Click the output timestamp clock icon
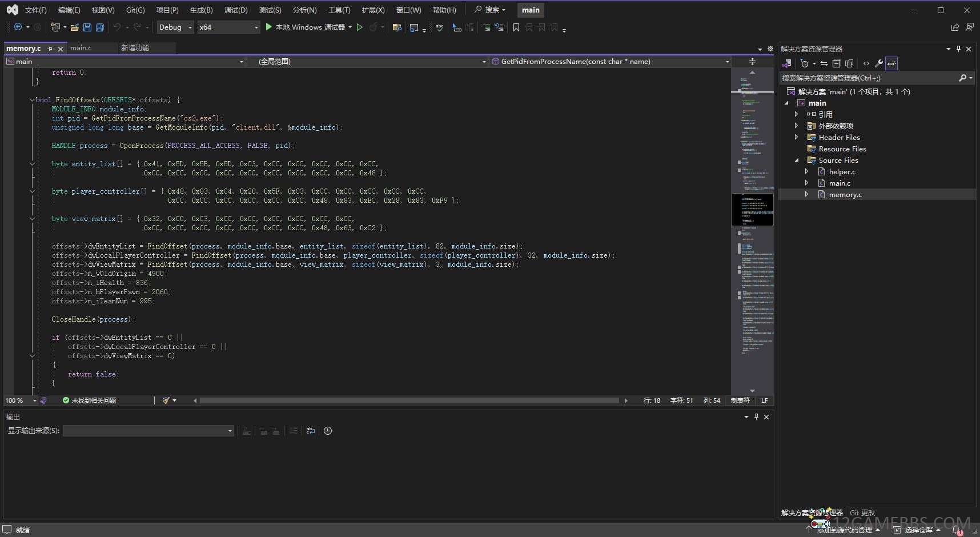 tap(328, 431)
